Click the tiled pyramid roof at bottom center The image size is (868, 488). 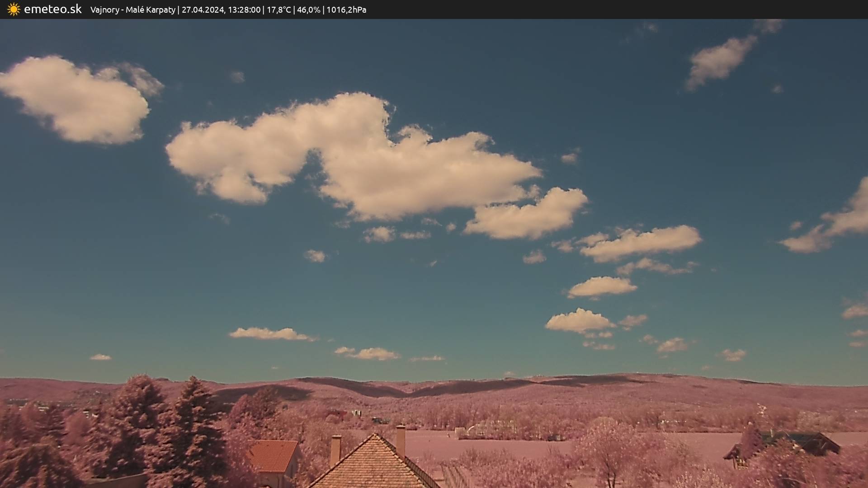(x=373, y=468)
